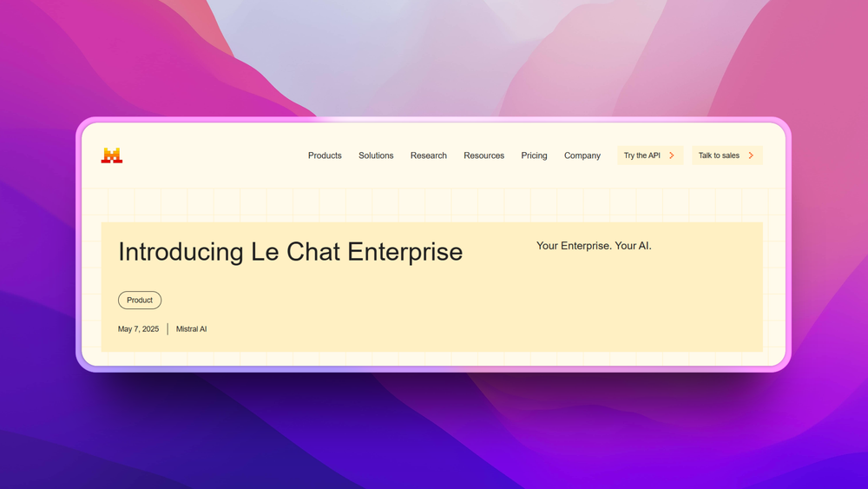Click the Introducing Le Chat Enterprise headline

click(291, 252)
